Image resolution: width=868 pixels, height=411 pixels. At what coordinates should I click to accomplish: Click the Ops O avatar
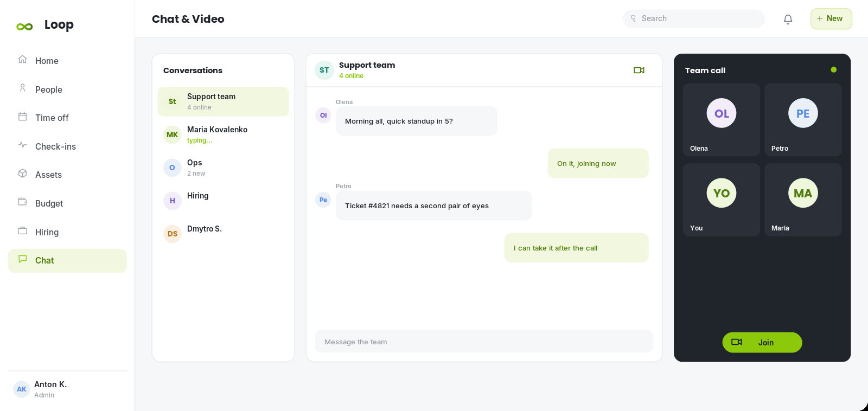173,168
